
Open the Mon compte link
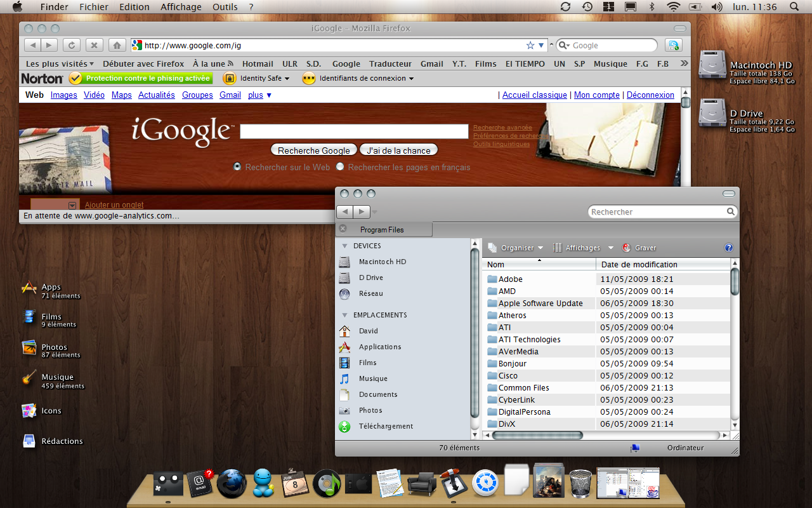[597, 95]
